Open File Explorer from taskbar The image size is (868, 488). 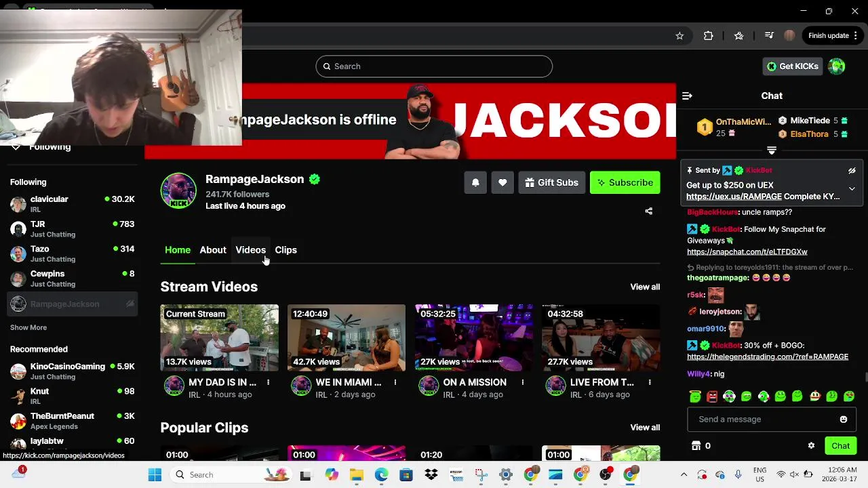(357, 474)
